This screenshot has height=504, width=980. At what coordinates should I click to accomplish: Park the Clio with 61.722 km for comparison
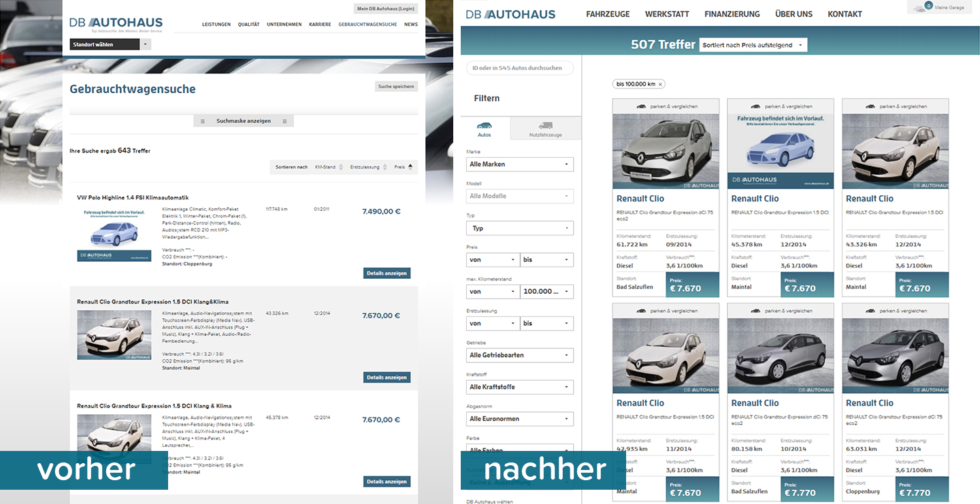click(666, 106)
